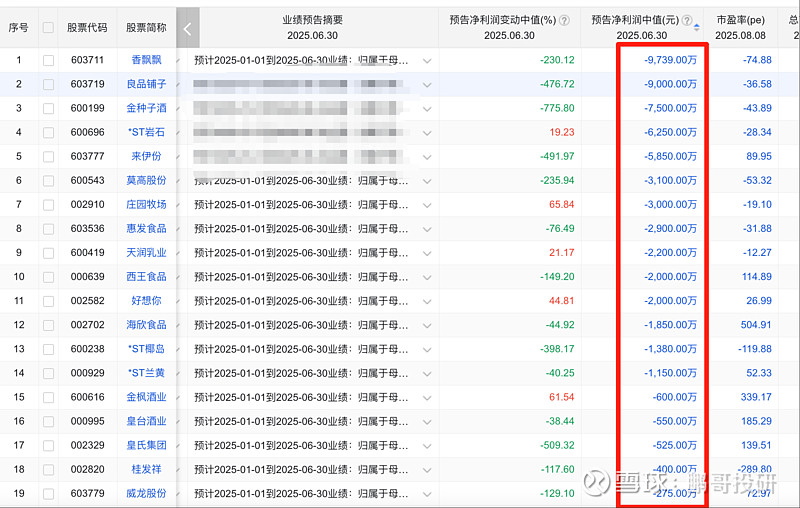This screenshot has width=800, height=508.
Task: Click the 预告净利润变动中值(%) column header
Action: (503, 20)
